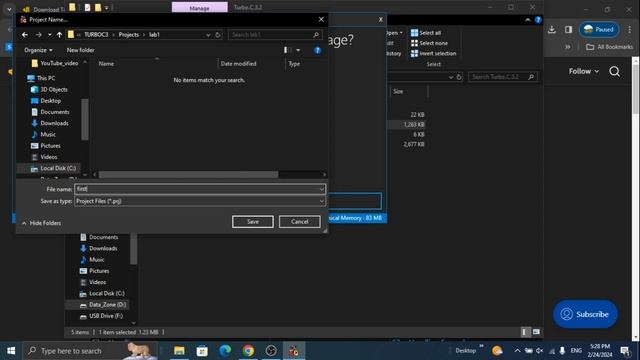Open Windows Start menu
Viewport: 640px width, 360px height.
coord(11,351)
